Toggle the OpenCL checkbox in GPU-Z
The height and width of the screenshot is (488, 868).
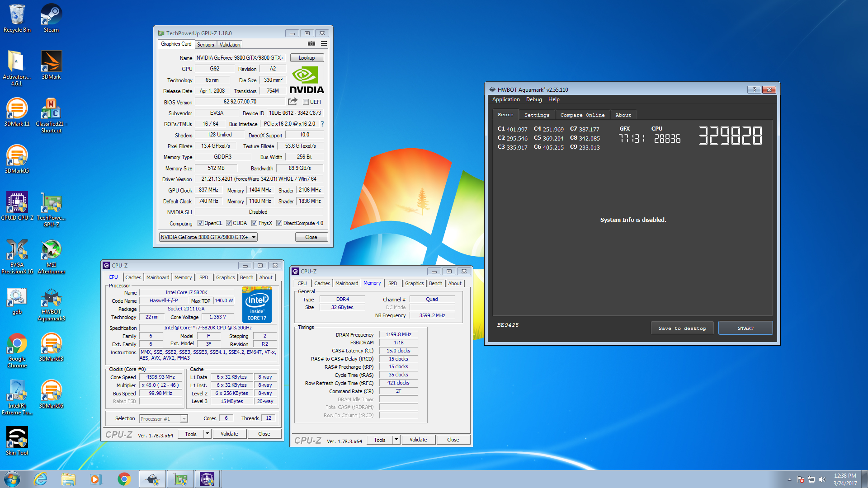(200, 223)
